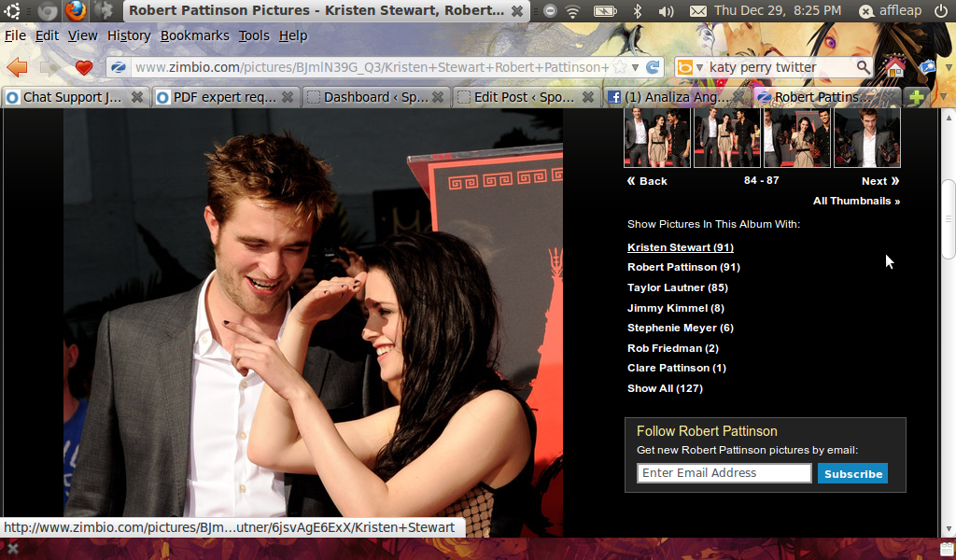
Task: Open the Edit menu
Action: pos(47,36)
